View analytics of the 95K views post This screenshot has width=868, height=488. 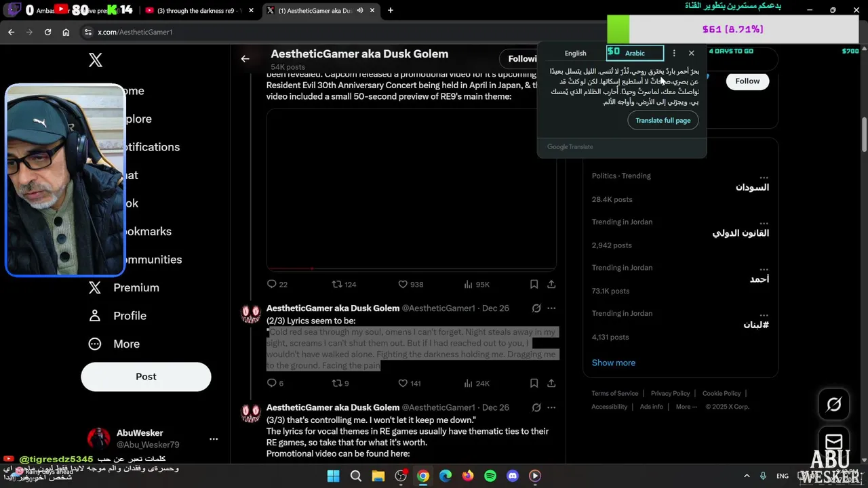(476, 284)
